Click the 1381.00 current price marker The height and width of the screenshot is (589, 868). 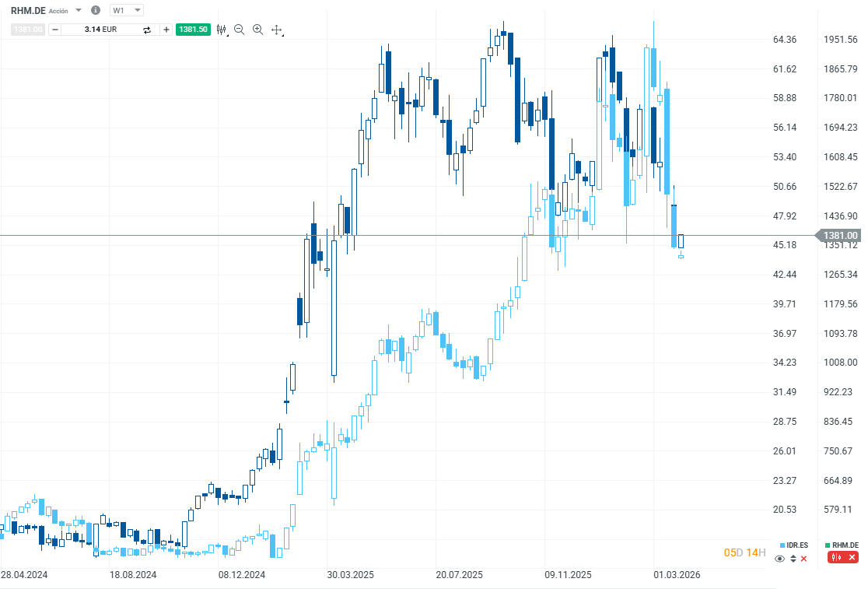840,235
